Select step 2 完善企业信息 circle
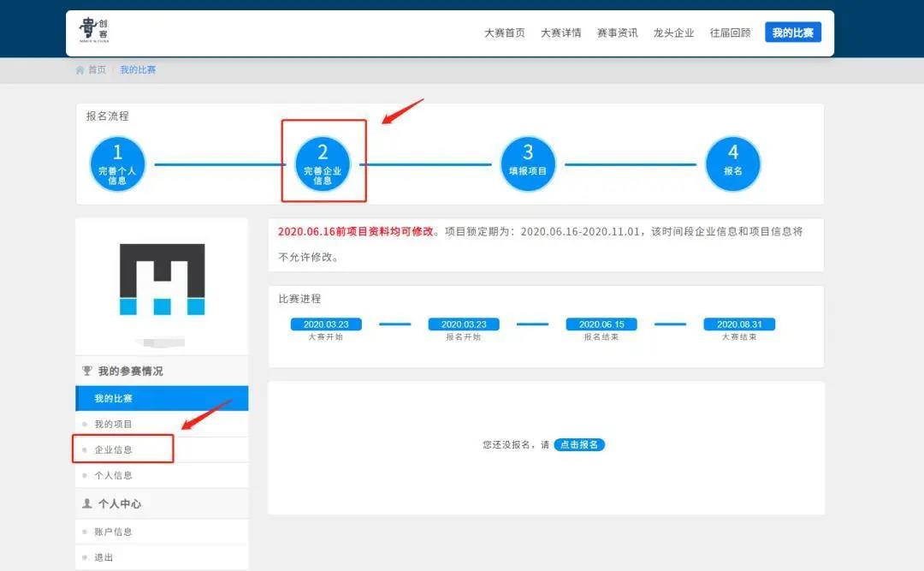This screenshot has width=924, height=571. pos(323,163)
